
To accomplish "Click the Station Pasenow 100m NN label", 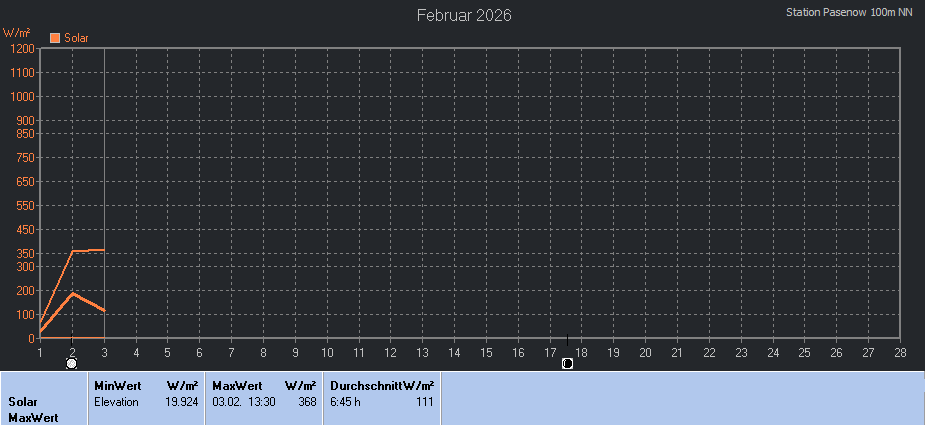I will click(849, 12).
